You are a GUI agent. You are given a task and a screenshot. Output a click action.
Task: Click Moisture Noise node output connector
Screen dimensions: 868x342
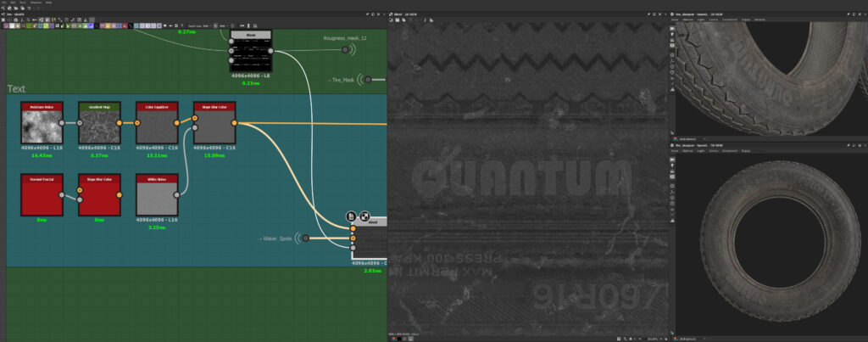point(61,123)
